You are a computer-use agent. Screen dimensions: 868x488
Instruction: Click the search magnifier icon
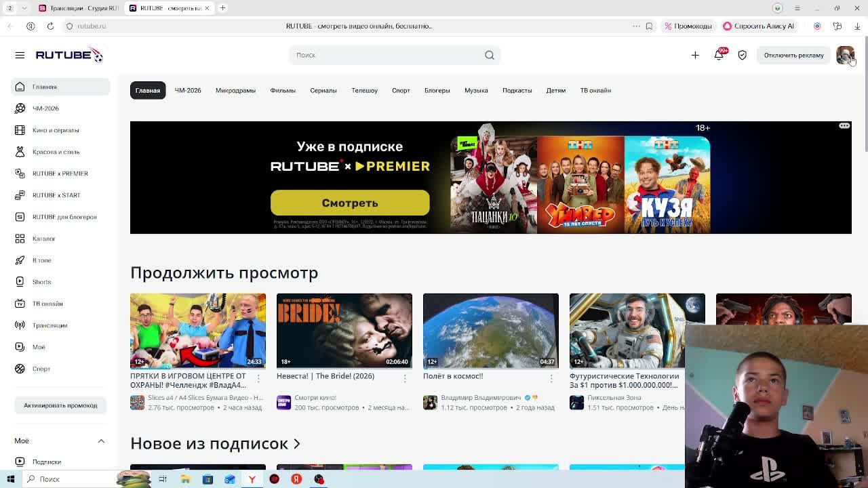[x=490, y=55]
